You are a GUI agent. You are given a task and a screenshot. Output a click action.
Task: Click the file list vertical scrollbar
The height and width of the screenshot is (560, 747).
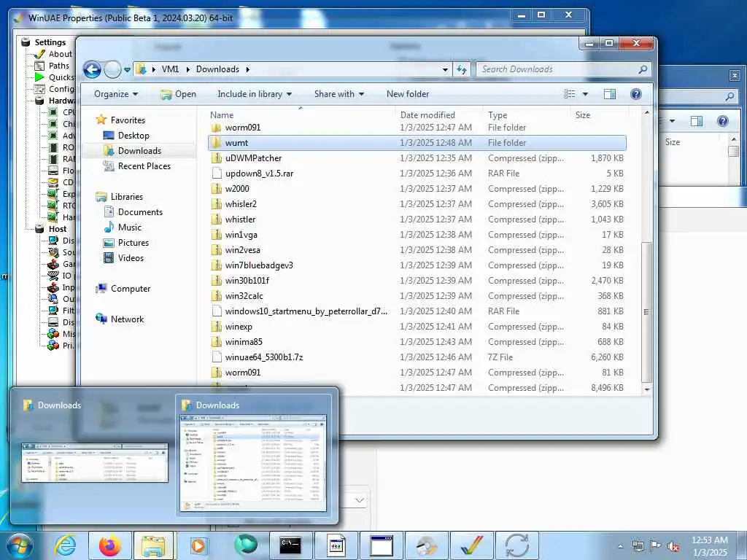646,312
